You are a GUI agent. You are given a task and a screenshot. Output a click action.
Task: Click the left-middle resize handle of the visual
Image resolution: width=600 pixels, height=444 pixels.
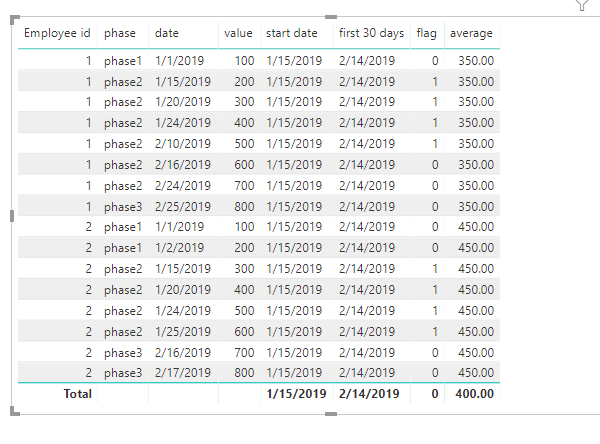click(x=12, y=216)
